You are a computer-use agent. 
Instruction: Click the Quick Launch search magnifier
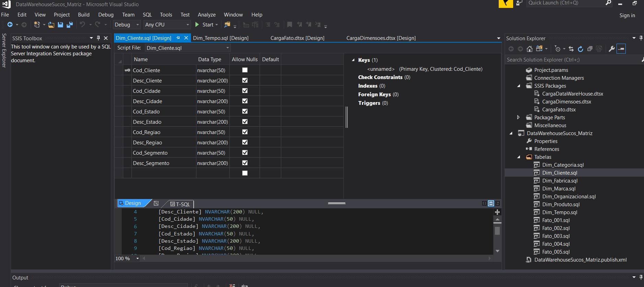[x=608, y=3]
